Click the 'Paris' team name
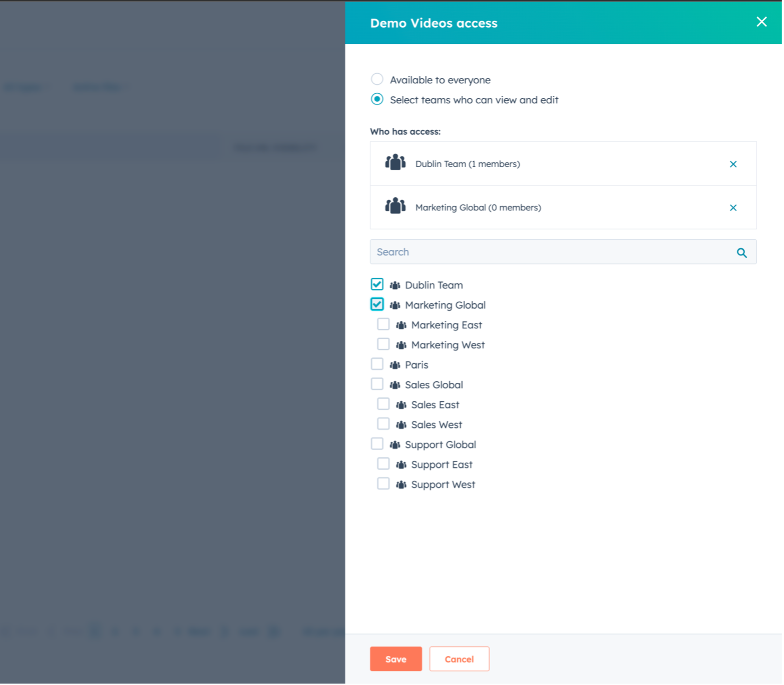Viewport: 784px width, 685px height. (x=417, y=365)
